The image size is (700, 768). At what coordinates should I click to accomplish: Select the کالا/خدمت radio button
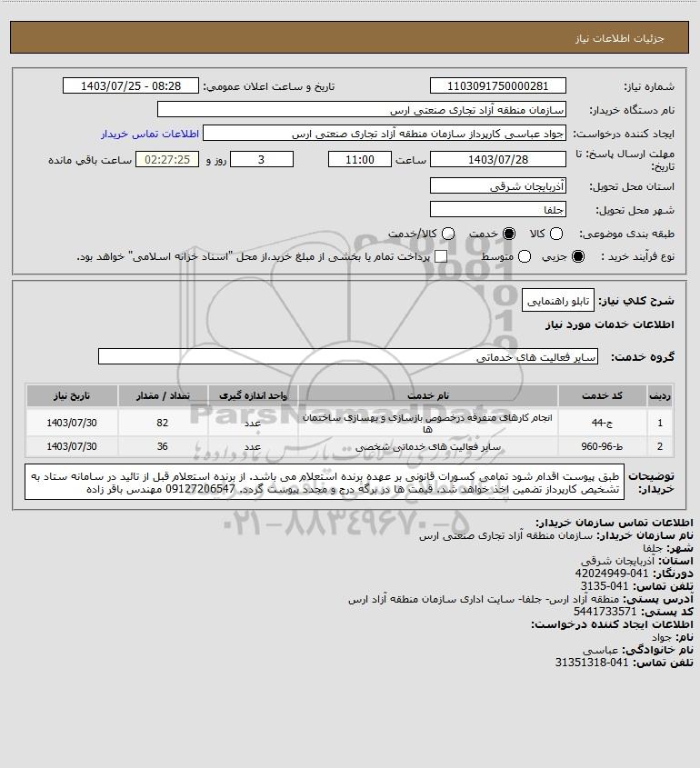tap(447, 234)
